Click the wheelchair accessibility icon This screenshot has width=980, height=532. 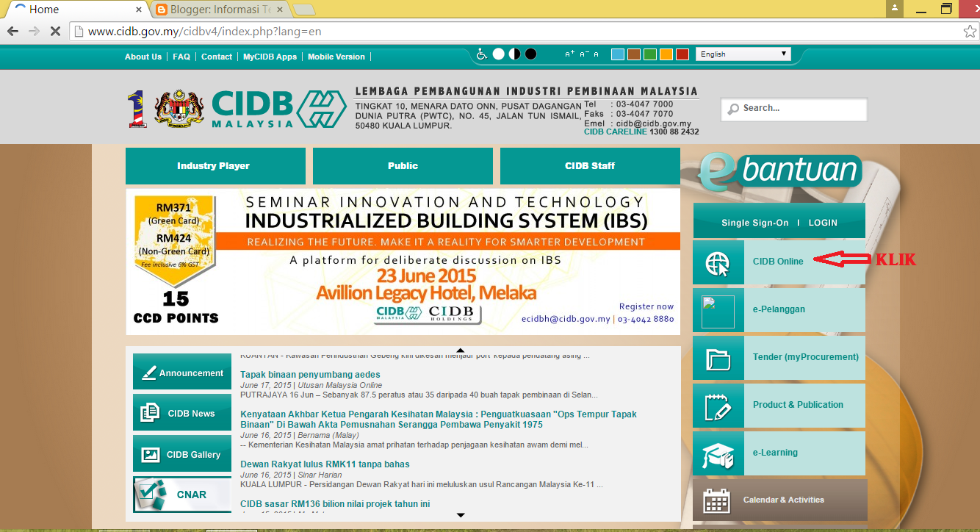click(x=483, y=54)
